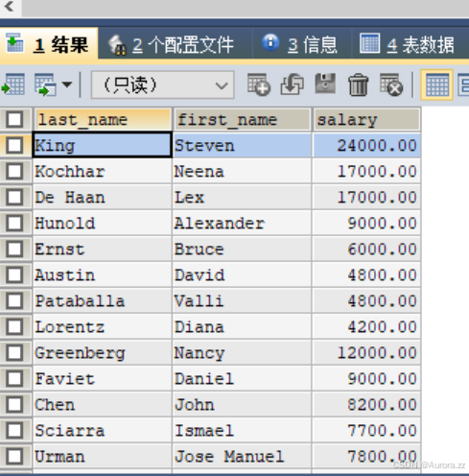The width and height of the screenshot is (469, 476).
Task: Click the insert new row icon
Action: 259,84
